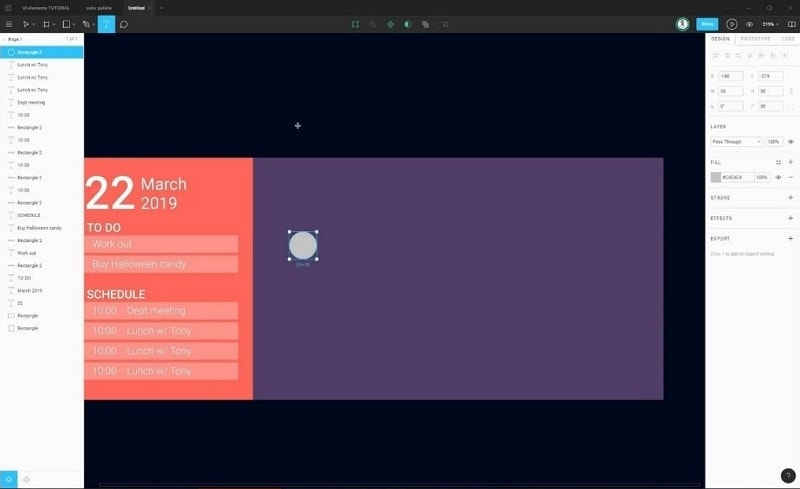Select the gray ellipse on canvas

pos(303,246)
